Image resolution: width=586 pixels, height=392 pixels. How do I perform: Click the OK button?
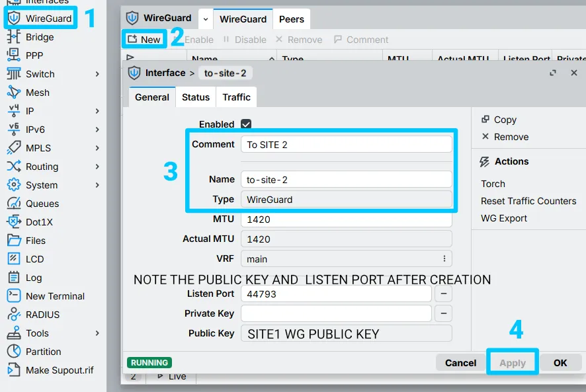pyautogui.click(x=560, y=362)
